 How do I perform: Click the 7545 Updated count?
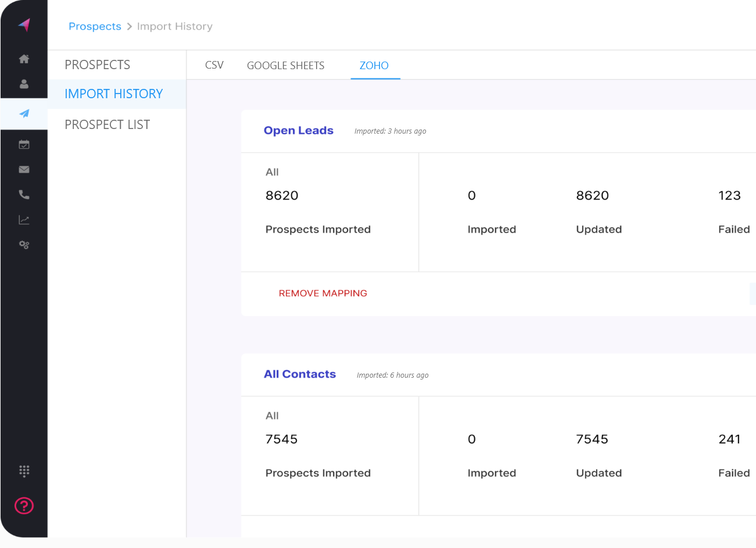[592, 439]
